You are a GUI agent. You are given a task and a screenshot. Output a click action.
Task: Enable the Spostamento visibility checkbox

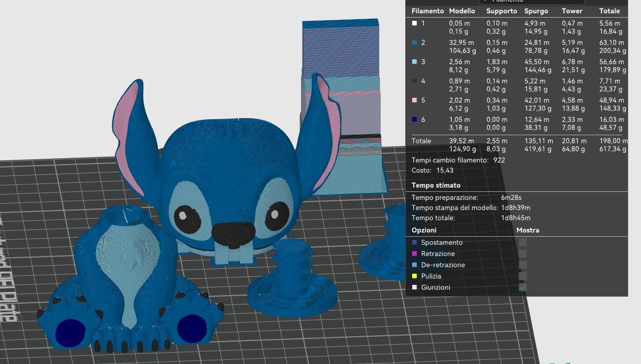coord(522,242)
